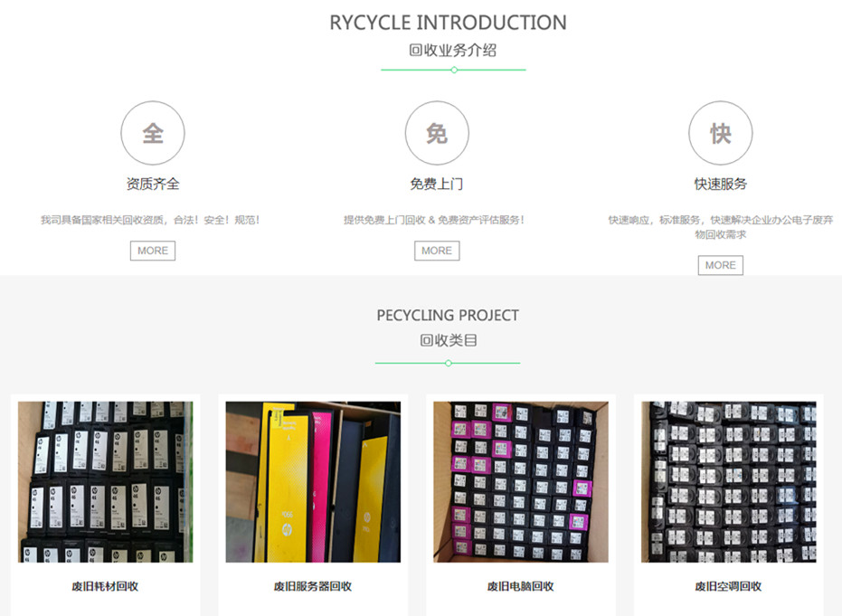Select the 废旧耗材回收 title link
842x616 pixels.
click(x=105, y=586)
